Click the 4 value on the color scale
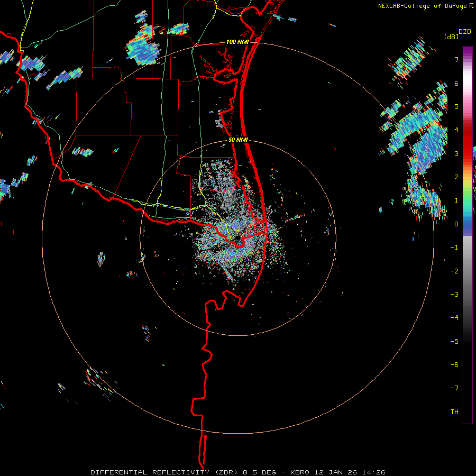Screen dimensions: 476x476 pos(456,130)
